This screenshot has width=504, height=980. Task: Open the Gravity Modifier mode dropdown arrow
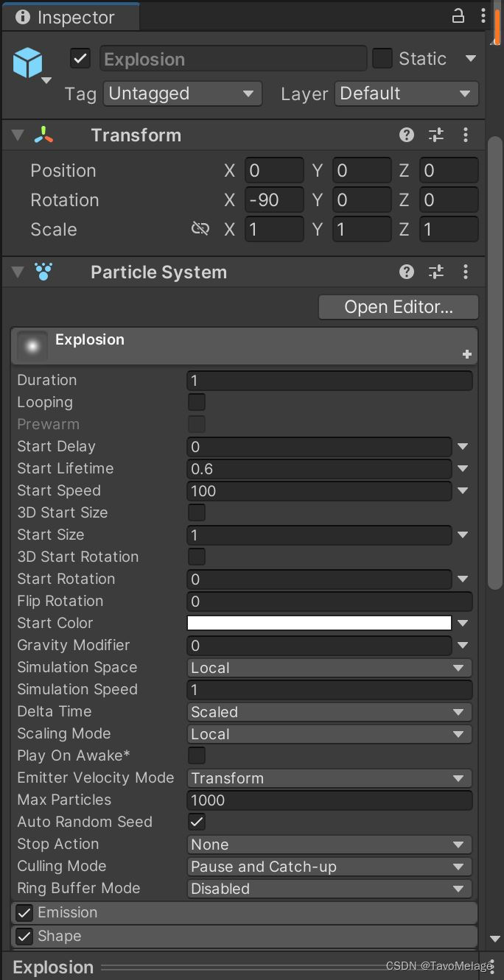pyautogui.click(x=463, y=645)
